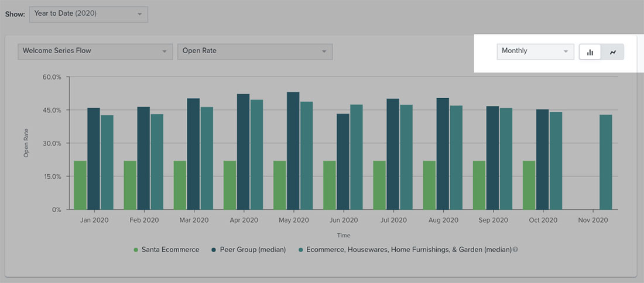
Task: Click the Peer Group bar for Apr 2020
Action: point(244,151)
